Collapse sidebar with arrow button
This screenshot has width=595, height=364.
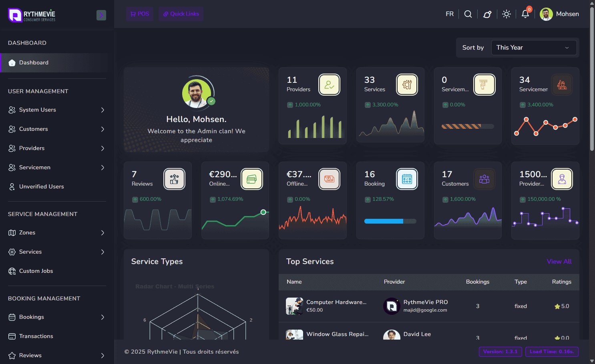point(101,15)
